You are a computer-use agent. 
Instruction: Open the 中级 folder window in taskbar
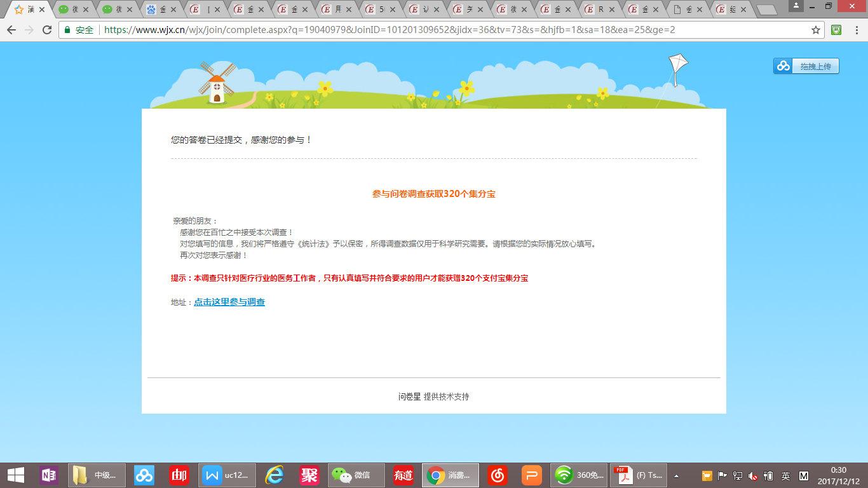click(97, 475)
